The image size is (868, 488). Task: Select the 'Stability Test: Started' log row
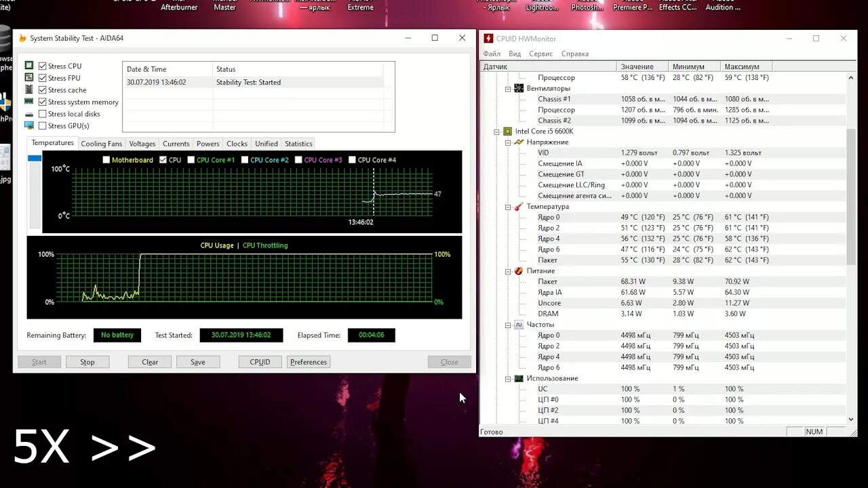pos(253,82)
